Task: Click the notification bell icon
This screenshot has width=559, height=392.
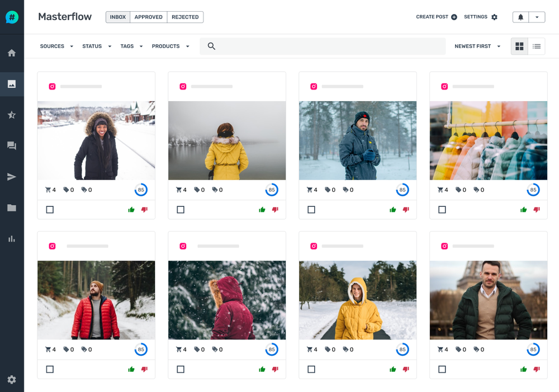Action: (520, 17)
